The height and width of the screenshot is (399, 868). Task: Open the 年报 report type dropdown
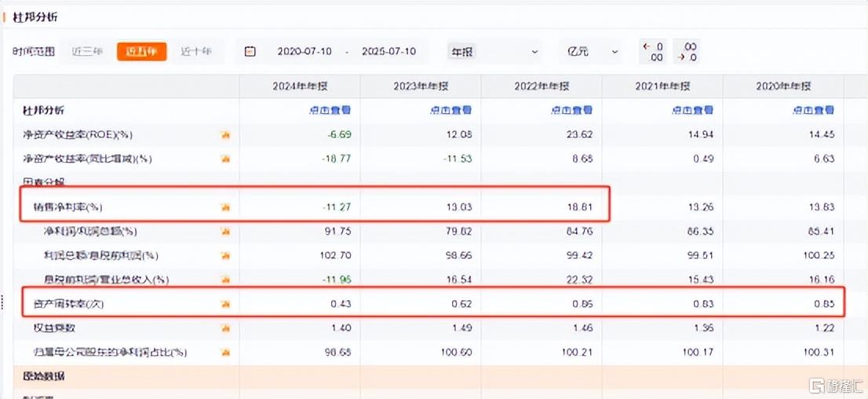(x=494, y=52)
